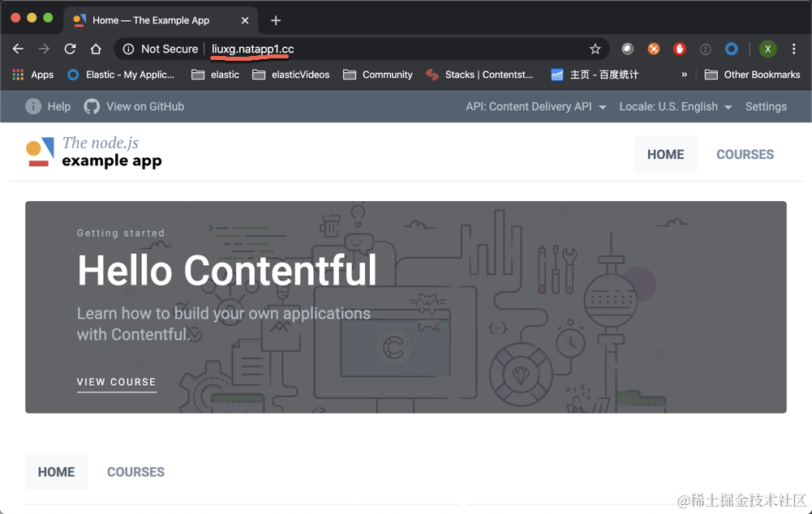Open Settings in the top bar
The image size is (812, 514).
(x=766, y=107)
